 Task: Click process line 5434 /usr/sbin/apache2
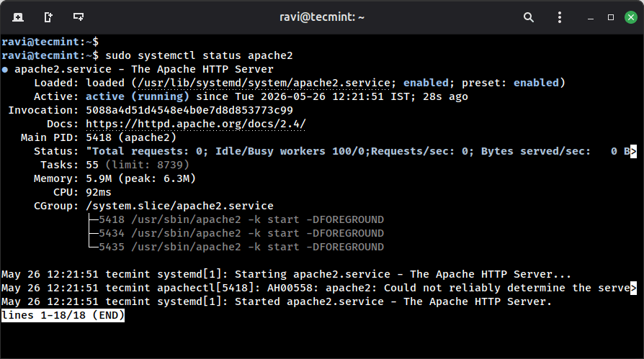241,233
